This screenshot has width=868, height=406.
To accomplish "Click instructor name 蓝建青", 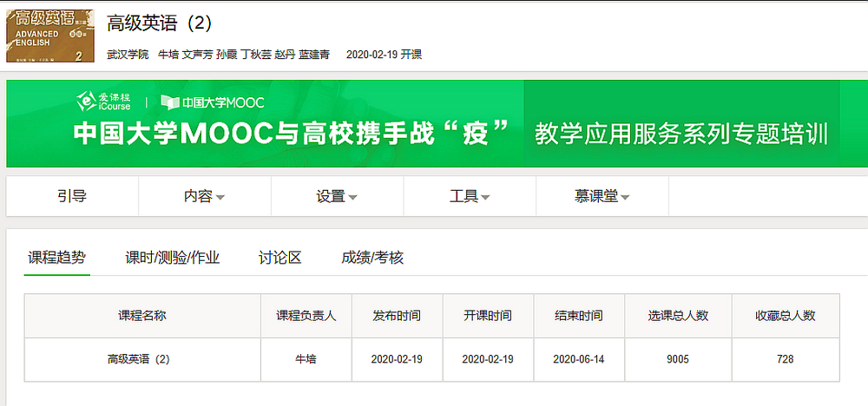I will tap(314, 54).
